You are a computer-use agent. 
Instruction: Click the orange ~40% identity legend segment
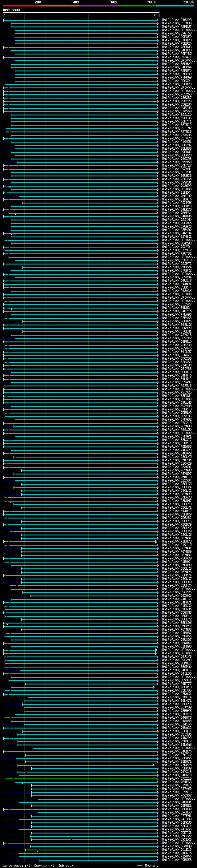60,6
